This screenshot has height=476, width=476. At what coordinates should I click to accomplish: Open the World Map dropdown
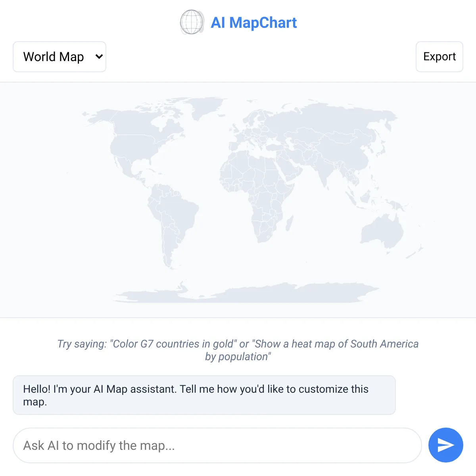[x=59, y=57]
